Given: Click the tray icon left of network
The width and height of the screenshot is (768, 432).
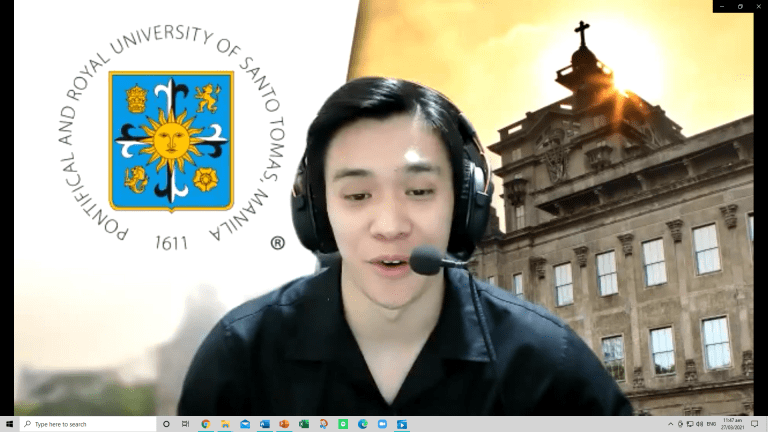Looking at the screenshot, I should (x=680, y=424).
